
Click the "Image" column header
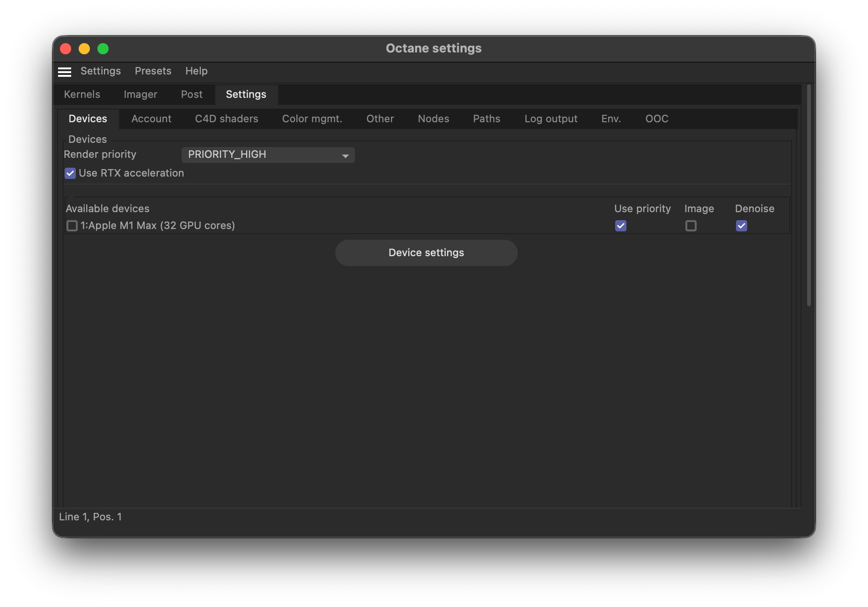tap(699, 209)
